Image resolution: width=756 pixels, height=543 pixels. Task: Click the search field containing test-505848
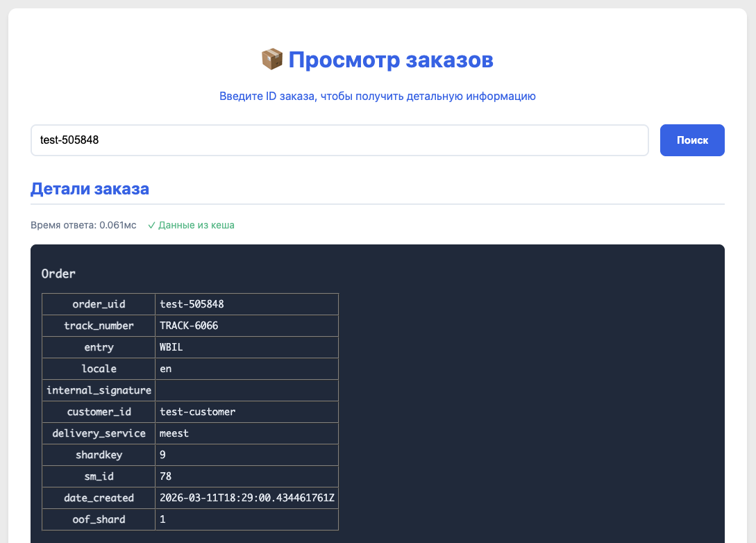pyautogui.click(x=339, y=140)
